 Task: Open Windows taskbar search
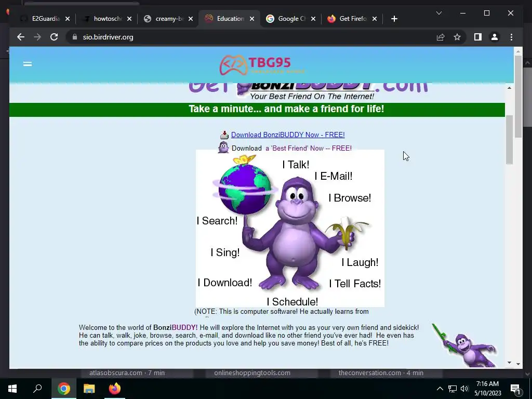37,389
